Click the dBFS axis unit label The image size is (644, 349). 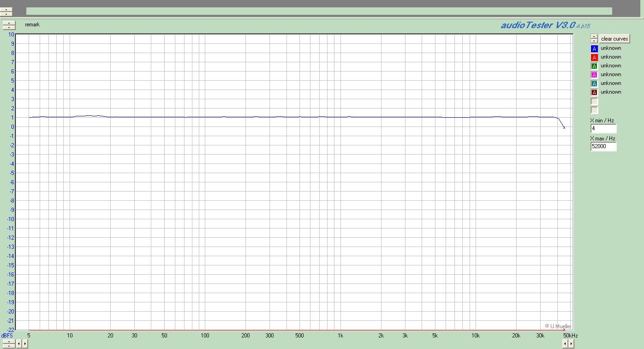[x=7, y=336]
